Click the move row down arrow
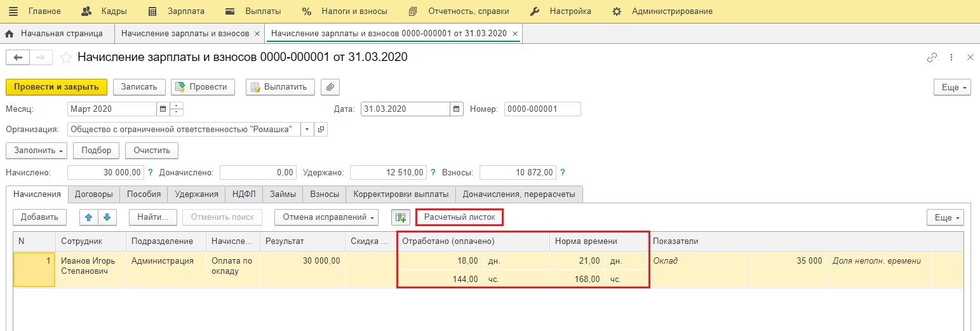 pyautogui.click(x=107, y=217)
